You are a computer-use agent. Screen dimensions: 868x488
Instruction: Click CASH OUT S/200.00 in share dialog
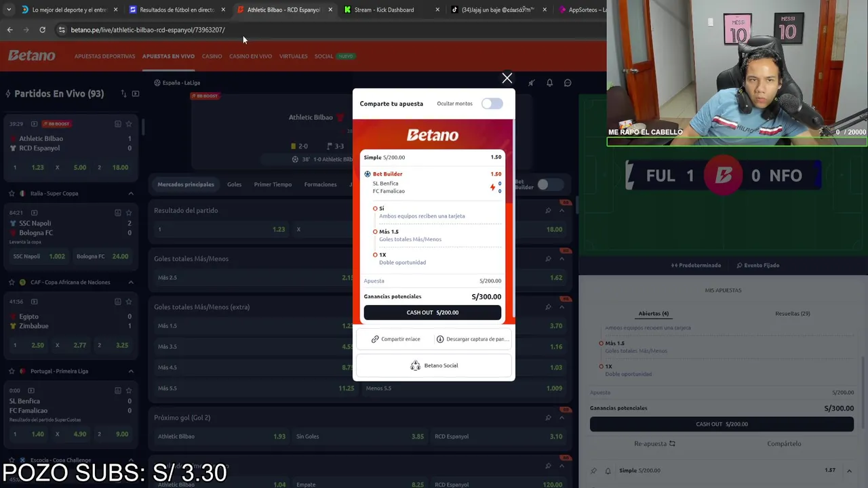coord(433,312)
